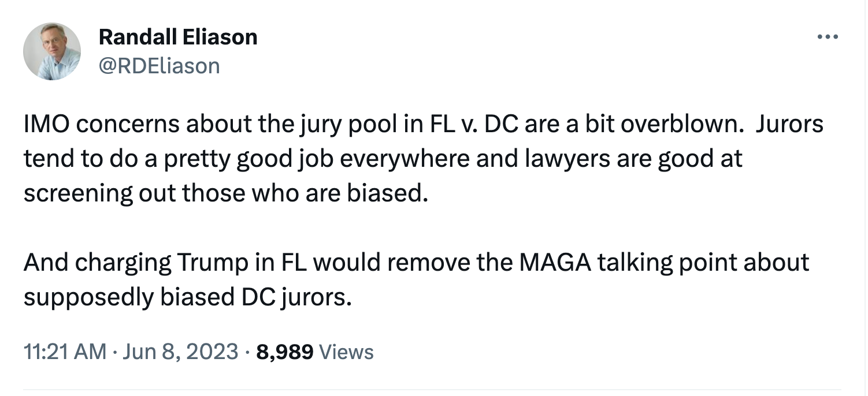Click the Views label next to the count
Image resolution: width=868 pixels, height=396 pixels.
click(x=348, y=350)
